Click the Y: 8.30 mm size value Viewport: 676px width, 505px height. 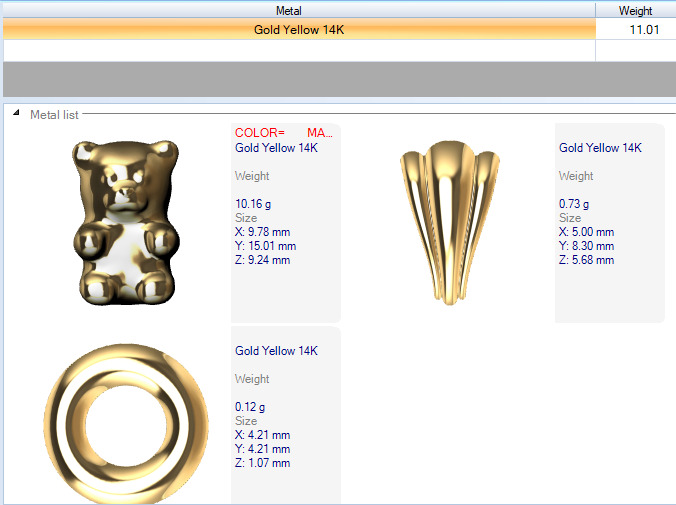click(586, 246)
